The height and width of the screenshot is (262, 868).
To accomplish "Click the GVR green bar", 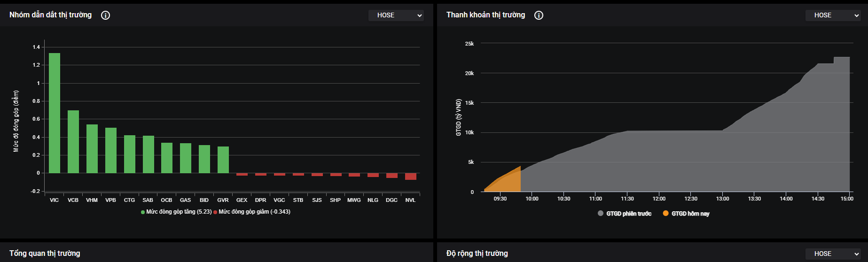I will [x=223, y=160].
